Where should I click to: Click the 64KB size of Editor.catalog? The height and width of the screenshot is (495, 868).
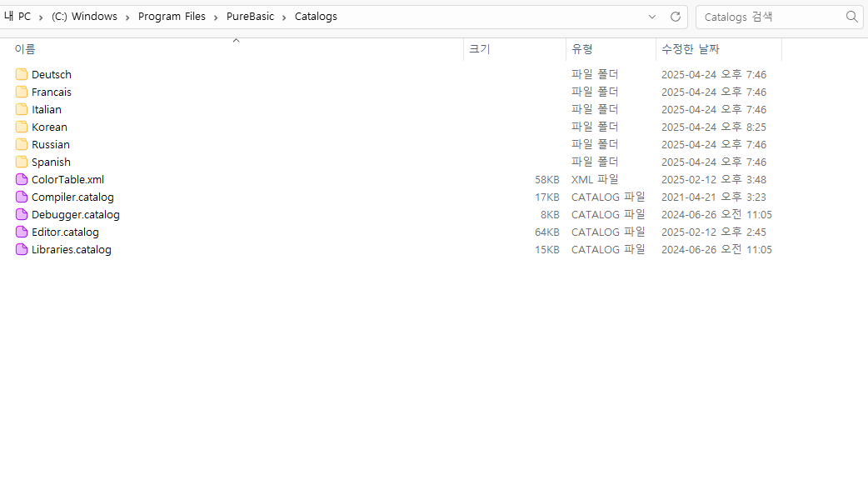(547, 232)
